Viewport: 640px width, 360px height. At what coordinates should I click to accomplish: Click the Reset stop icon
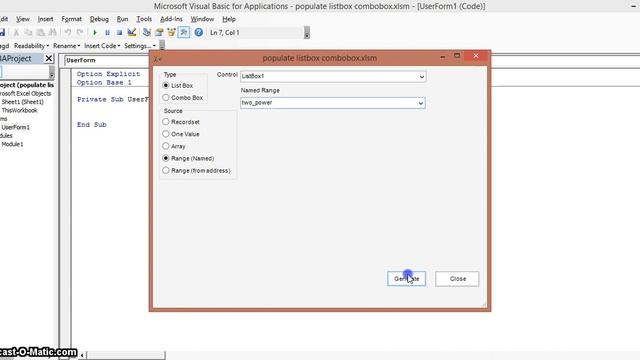pyautogui.click(x=119, y=32)
